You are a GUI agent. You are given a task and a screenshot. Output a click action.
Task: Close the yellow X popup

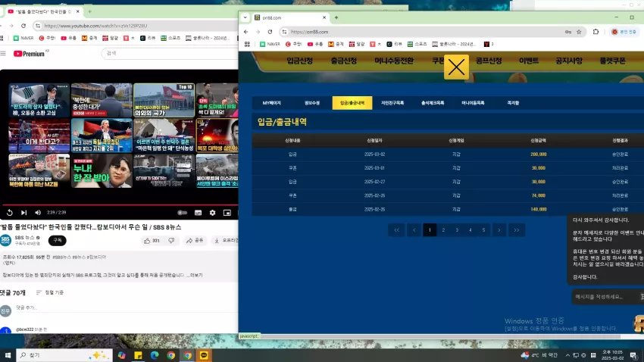pos(456,67)
